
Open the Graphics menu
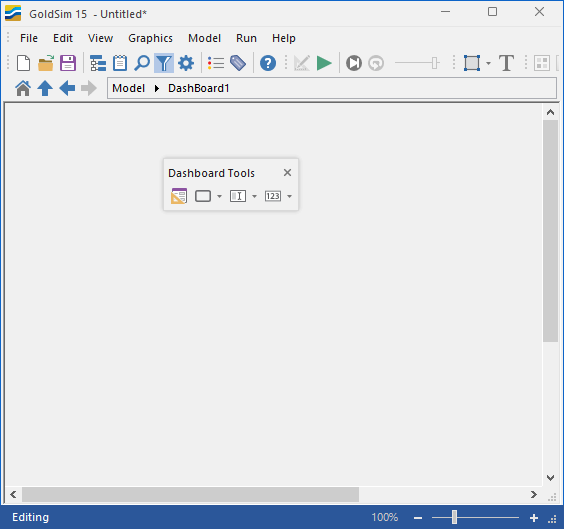click(150, 38)
